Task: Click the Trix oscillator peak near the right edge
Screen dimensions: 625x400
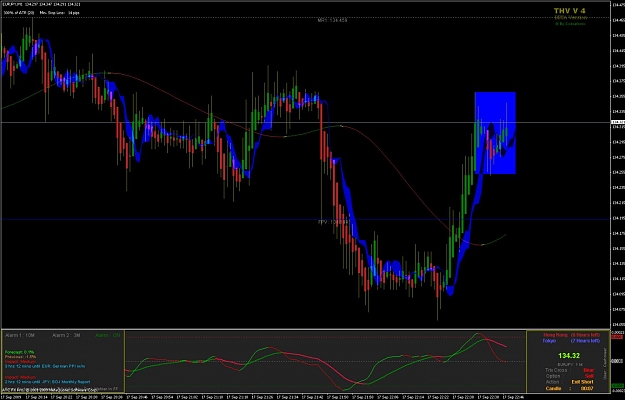Action: [x=478, y=334]
